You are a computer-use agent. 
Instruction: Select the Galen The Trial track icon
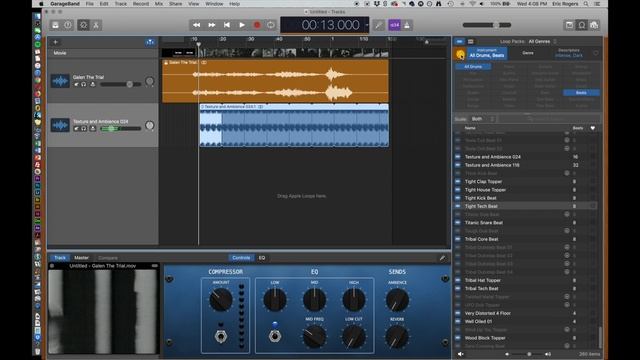click(x=60, y=81)
